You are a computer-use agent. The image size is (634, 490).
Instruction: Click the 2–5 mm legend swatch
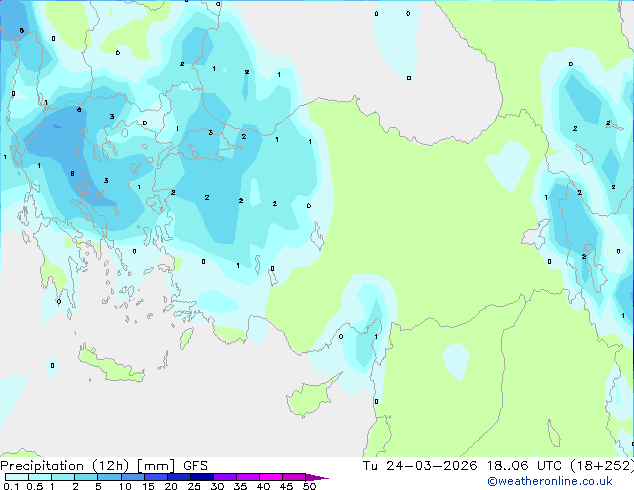click(x=86, y=477)
